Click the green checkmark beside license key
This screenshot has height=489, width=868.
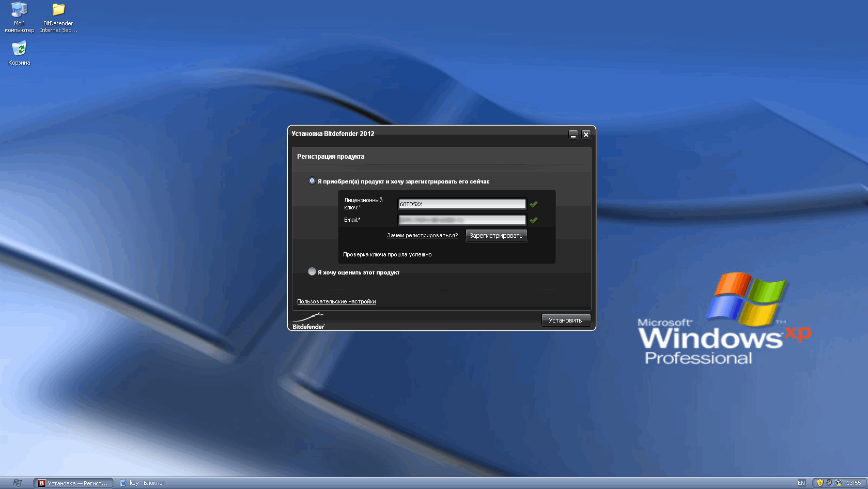[x=533, y=204]
